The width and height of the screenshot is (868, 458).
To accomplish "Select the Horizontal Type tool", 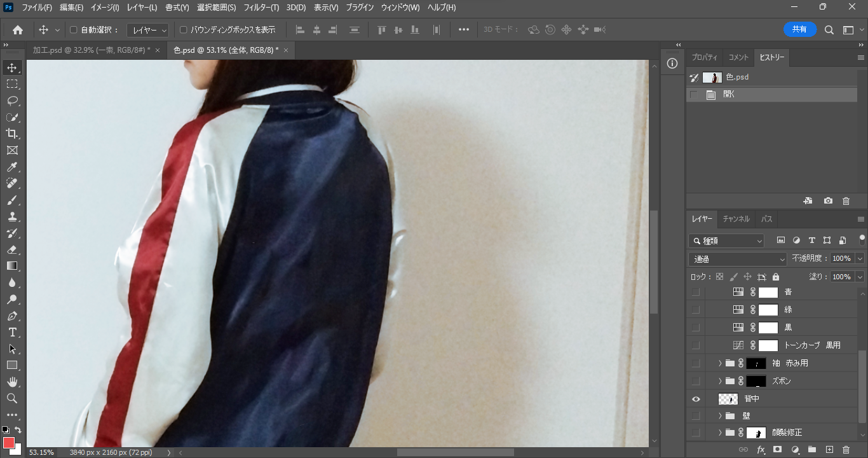I will (x=12, y=332).
